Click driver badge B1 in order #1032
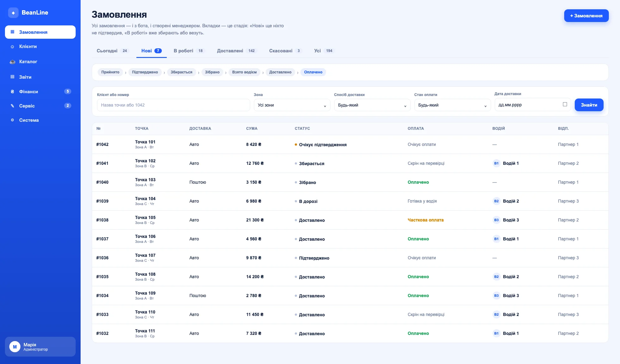The height and width of the screenshot is (364, 620). click(496, 333)
